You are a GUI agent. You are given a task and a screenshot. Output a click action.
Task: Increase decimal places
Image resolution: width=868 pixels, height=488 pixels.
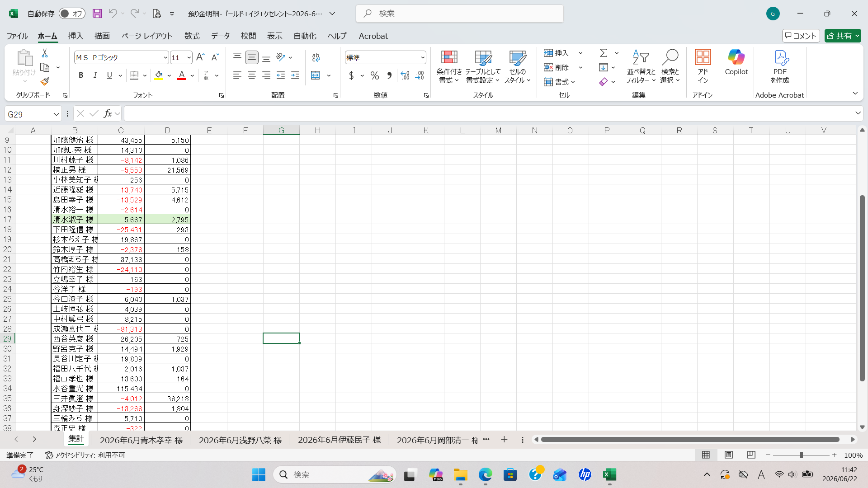tap(405, 75)
